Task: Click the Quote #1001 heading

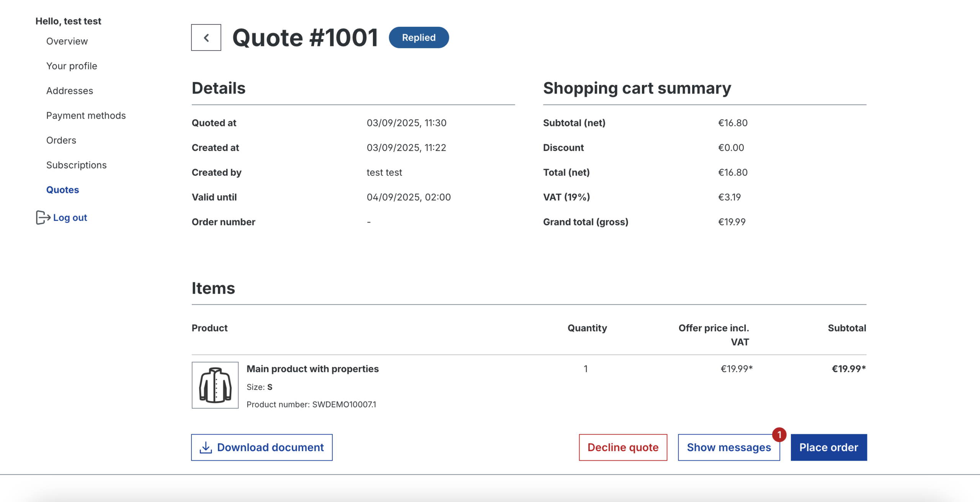Action: tap(305, 38)
